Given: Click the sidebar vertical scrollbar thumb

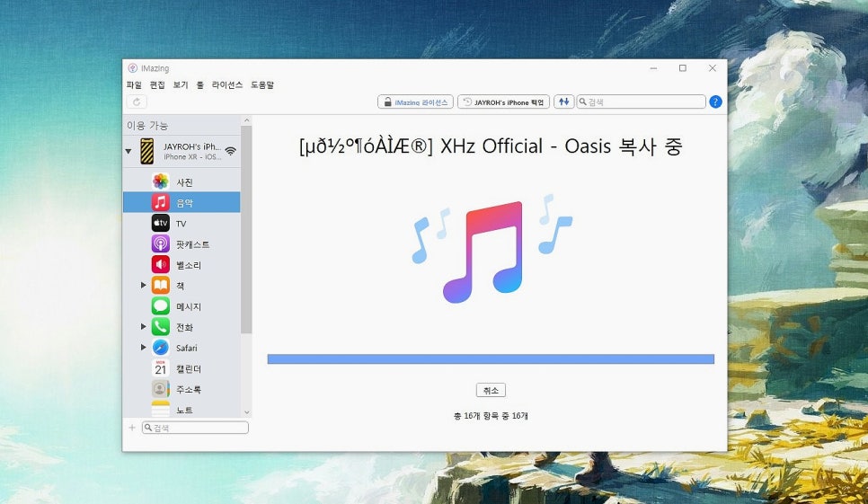Looking at the screenshot, I should pos(246,230).
